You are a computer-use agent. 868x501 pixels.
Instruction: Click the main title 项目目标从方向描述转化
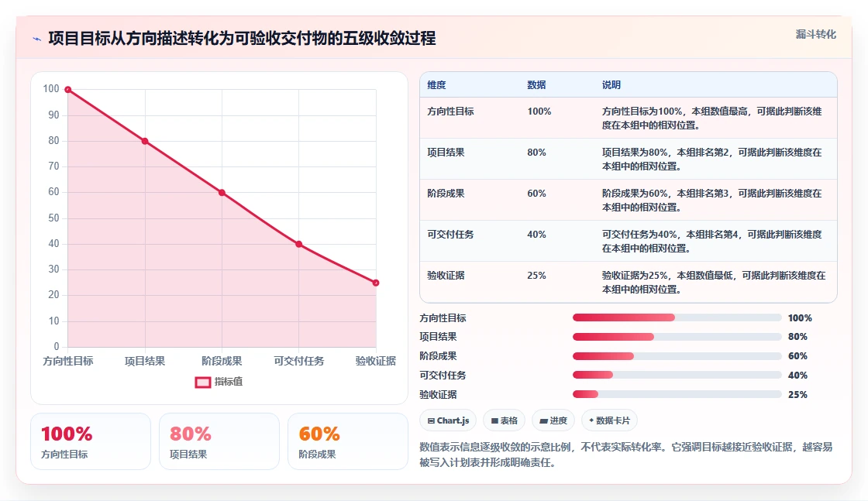(x=242, y=38)
